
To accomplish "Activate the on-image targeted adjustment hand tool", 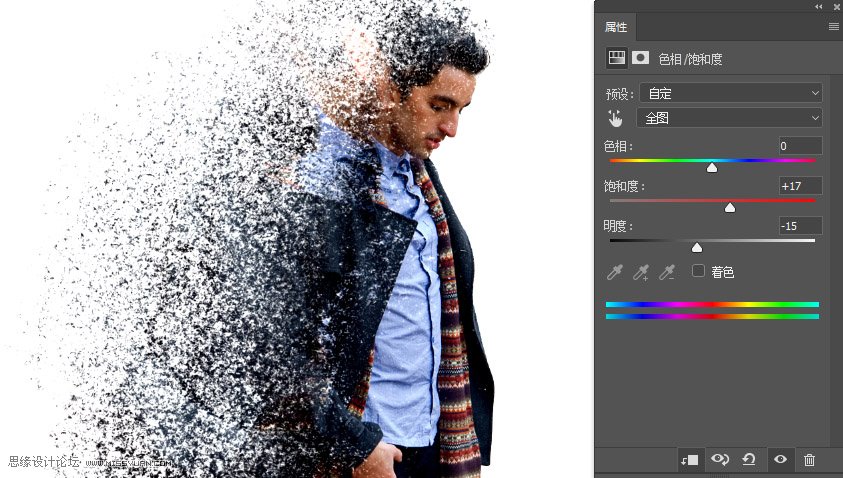I will (x=615, y=118).
